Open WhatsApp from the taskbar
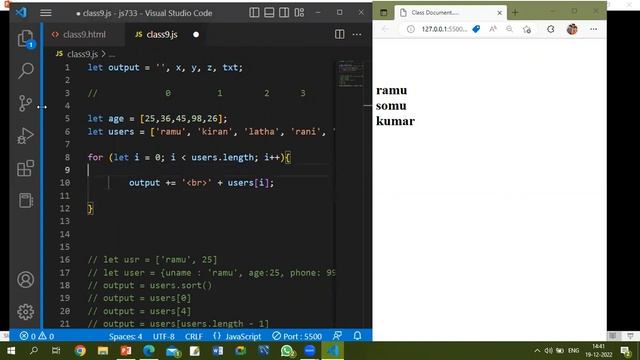 click(287, 351)
